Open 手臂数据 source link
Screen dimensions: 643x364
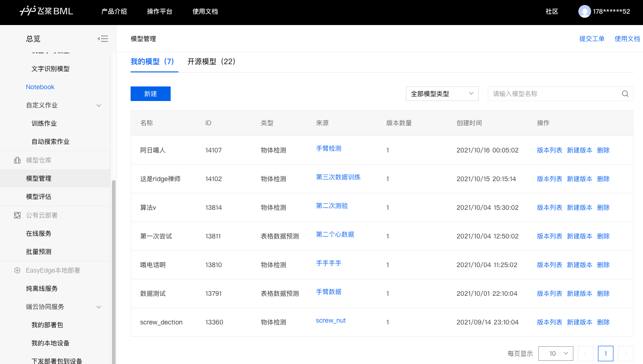pos(329,292)
